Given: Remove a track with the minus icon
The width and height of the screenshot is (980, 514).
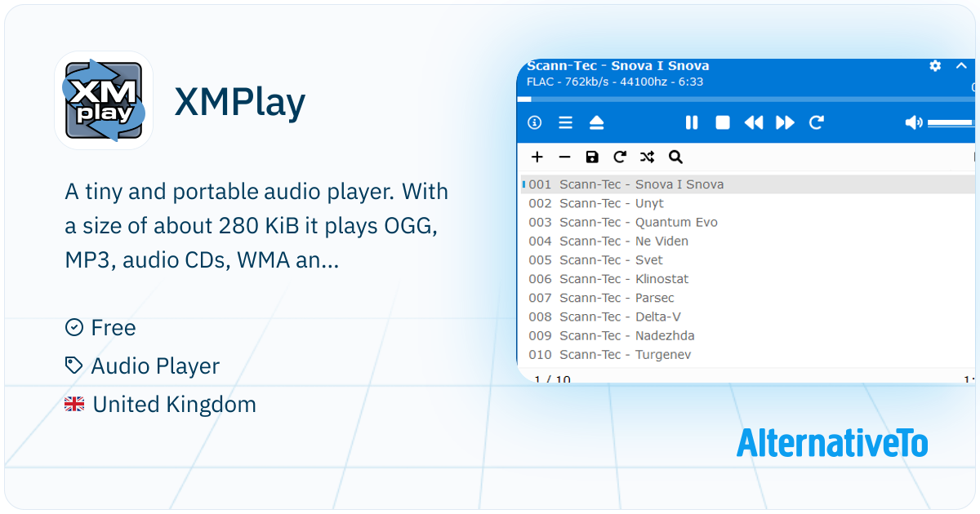Looking at the screenshot, I should click(x=564, y=157).
